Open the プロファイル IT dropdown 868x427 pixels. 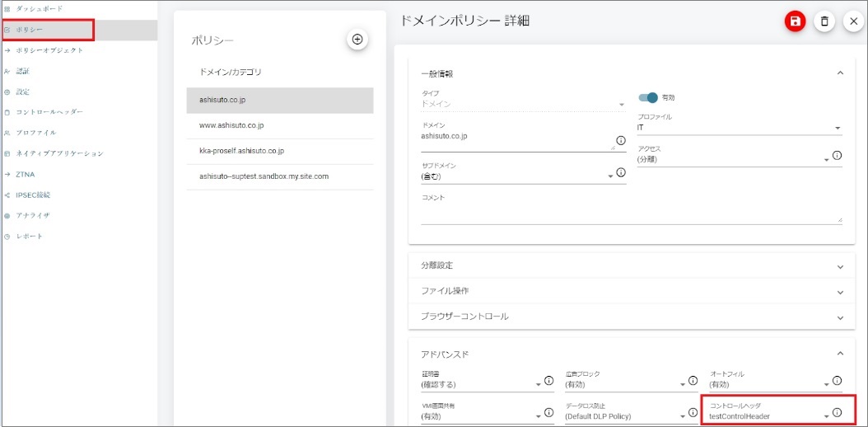(x=739, y=128)
